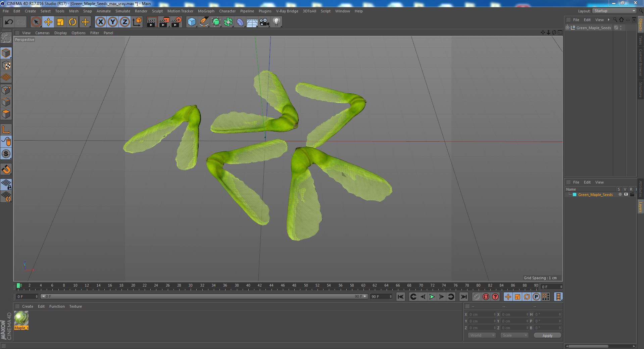Image resolution: width=644 pixels, height=349 pixels.
Task: Click the Green_Maple_Seeds layer color swatch
Action: pyautogui.click(x=575, y=195)
